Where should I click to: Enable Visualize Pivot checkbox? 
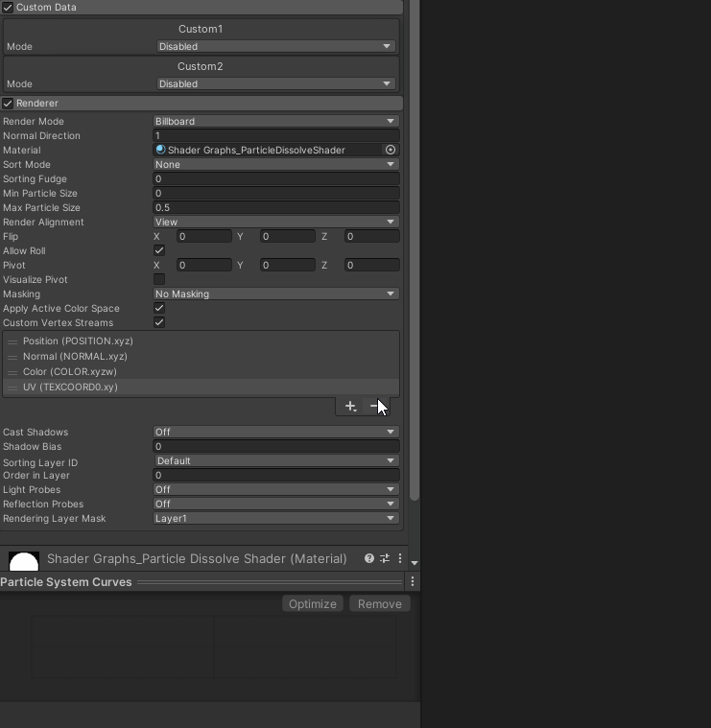point(159,279)
